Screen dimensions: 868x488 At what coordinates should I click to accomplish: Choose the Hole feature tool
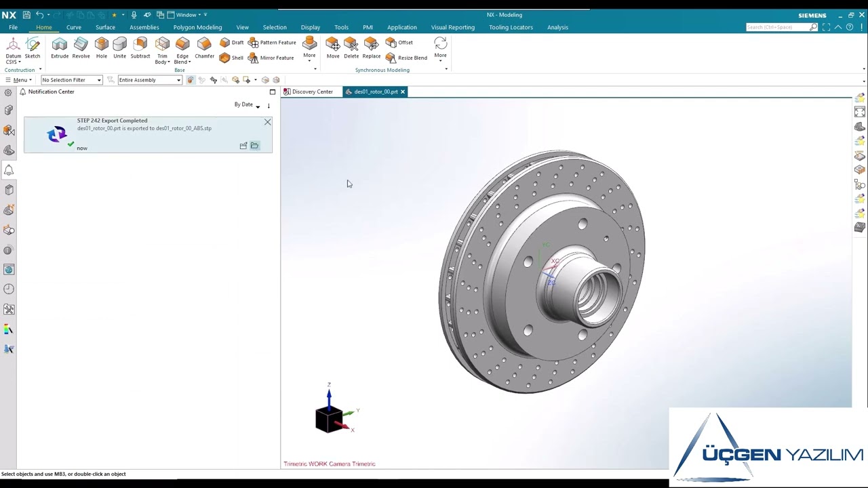101,47
